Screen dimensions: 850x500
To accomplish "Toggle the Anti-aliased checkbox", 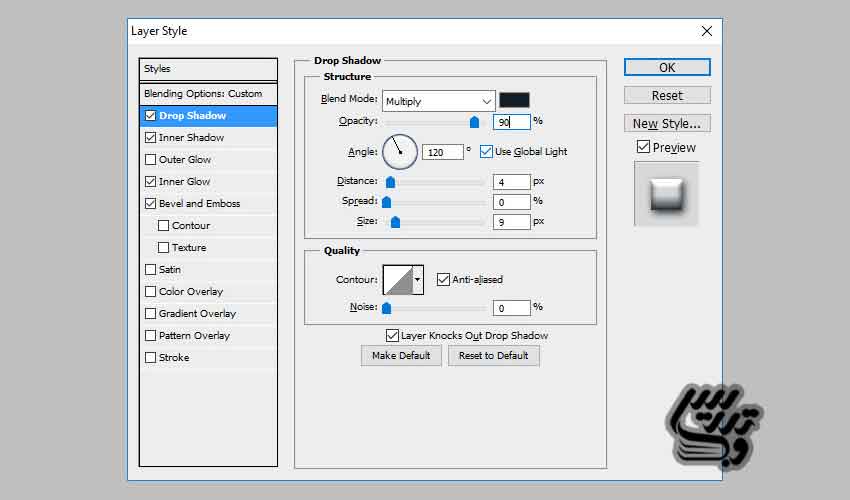I will 443,280.
